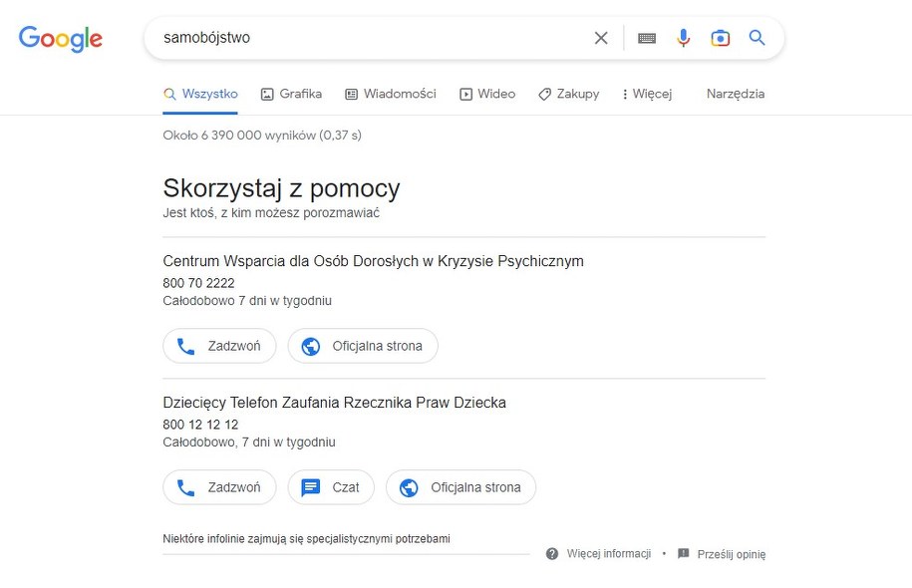Open the Zakupy results tab
Viewport: 912px width, 588px height.
pyautogui.click(x=568, y=93)
